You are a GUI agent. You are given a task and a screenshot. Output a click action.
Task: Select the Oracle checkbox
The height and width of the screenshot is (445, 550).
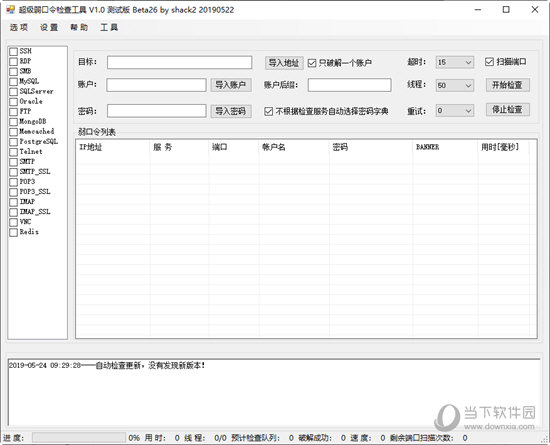point(13,102)
